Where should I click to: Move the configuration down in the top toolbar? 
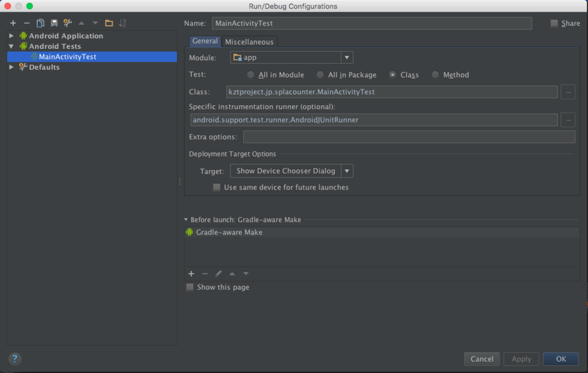(x=95, y=23)
